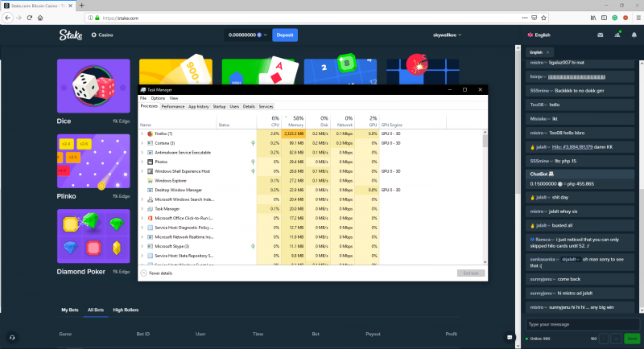
Task: Sort processes by Memory column header
Action: tap(293, 121)
